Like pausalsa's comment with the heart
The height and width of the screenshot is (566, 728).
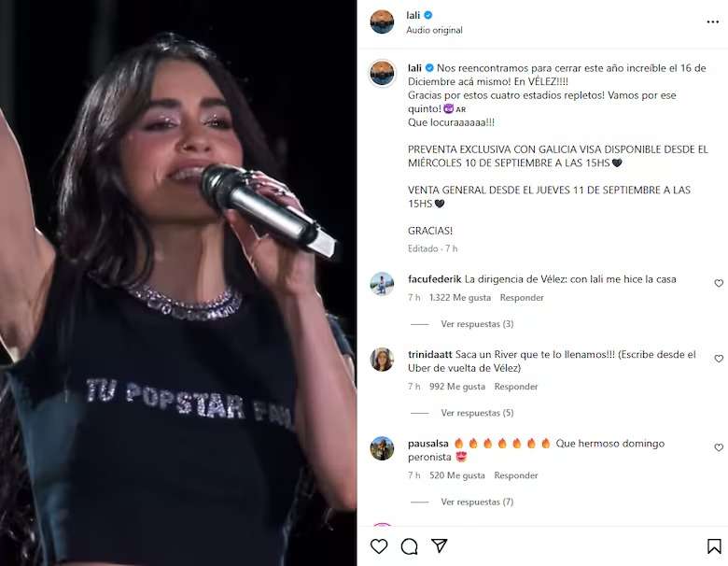(719, 447)
